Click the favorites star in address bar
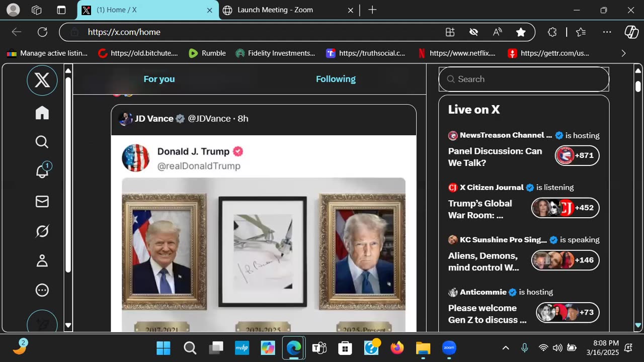The height and width of the screenshot is (362, 644). click(x=521, y=32)
